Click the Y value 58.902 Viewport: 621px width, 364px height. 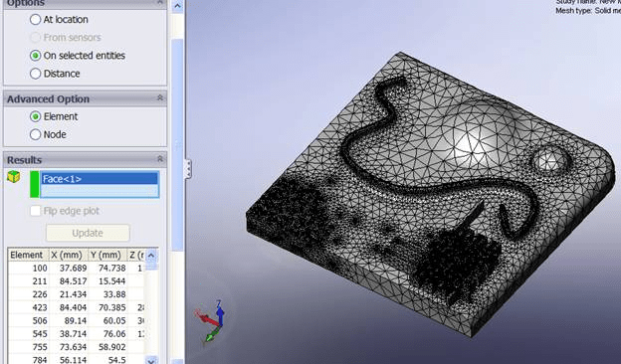tap(112, 347)
